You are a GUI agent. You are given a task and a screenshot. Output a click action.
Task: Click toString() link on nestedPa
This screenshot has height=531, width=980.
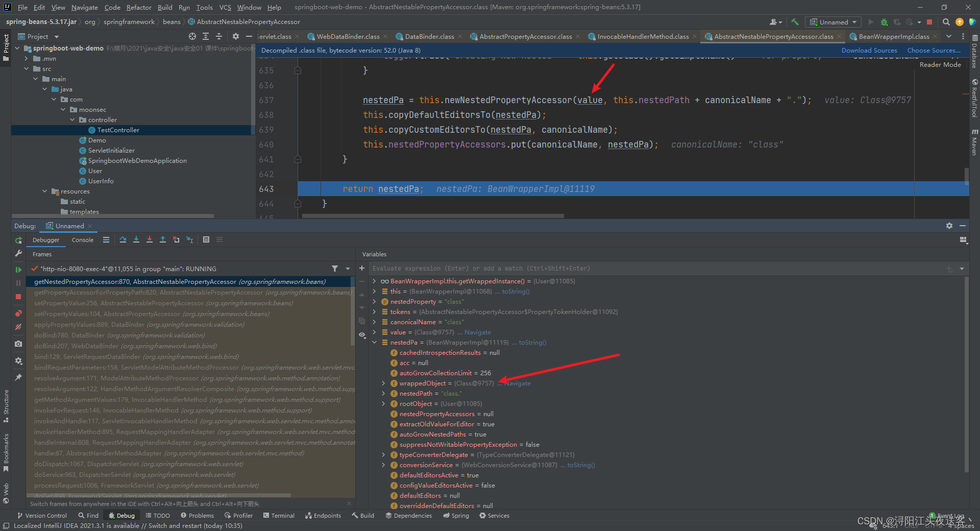click(x=532, y=343)
